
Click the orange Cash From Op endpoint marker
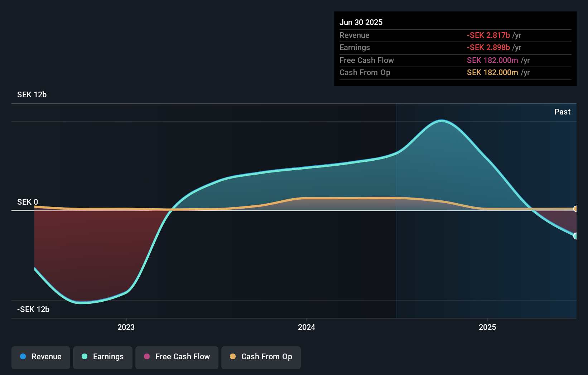pyautogui.click(x=575, y=209)
